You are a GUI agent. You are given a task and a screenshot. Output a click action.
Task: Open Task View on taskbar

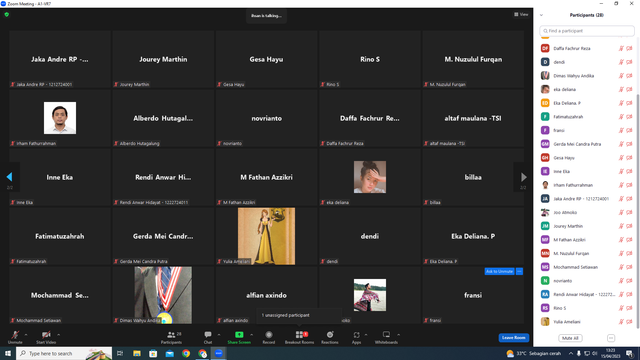[120, 353]
